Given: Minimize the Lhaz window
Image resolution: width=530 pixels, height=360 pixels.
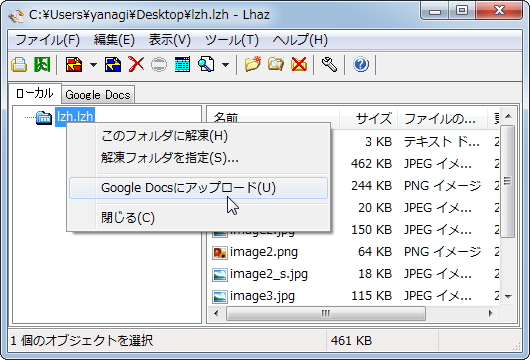Looking at the screenshot, I should [x=435, y=11].
